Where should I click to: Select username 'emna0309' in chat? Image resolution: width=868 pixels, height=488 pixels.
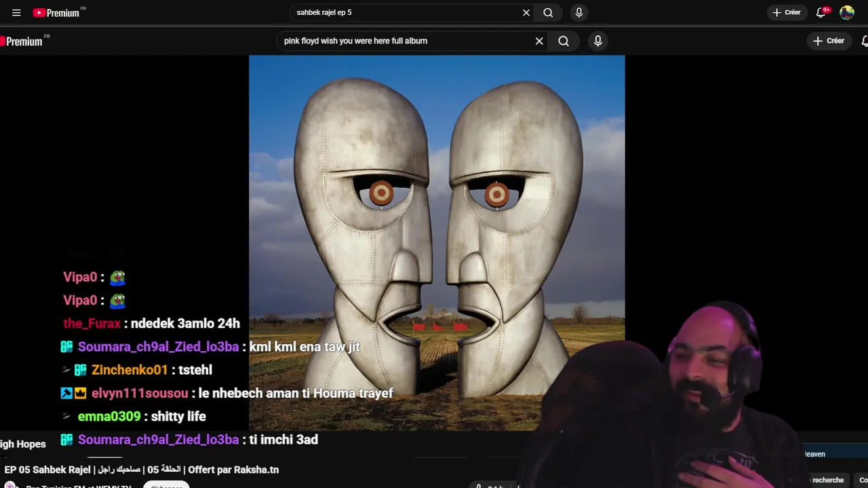coord(109,416)
